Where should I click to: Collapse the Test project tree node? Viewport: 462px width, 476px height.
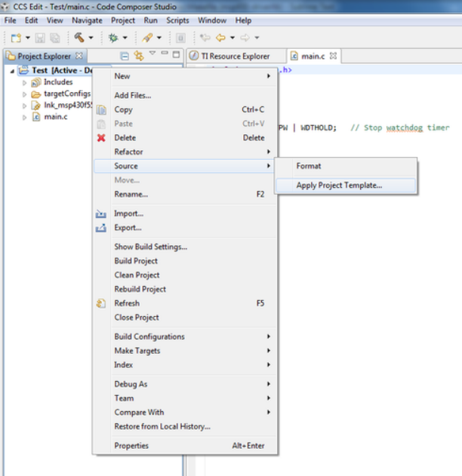point(12,71)
